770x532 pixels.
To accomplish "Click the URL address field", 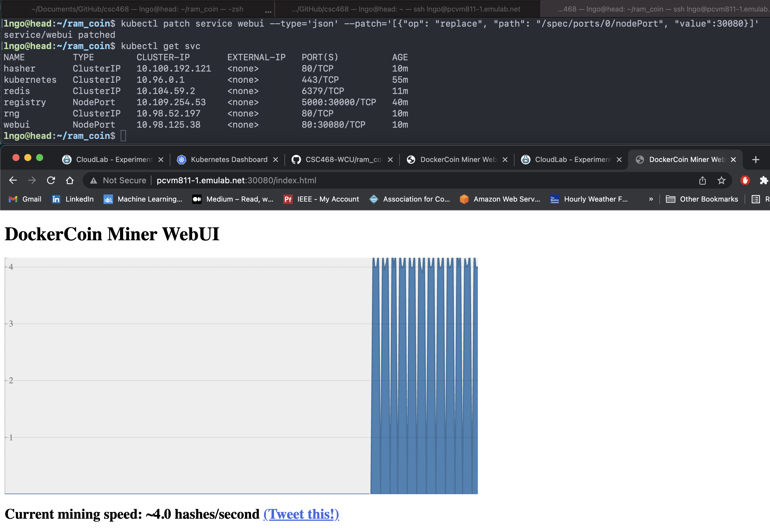I will coord(407,180).
